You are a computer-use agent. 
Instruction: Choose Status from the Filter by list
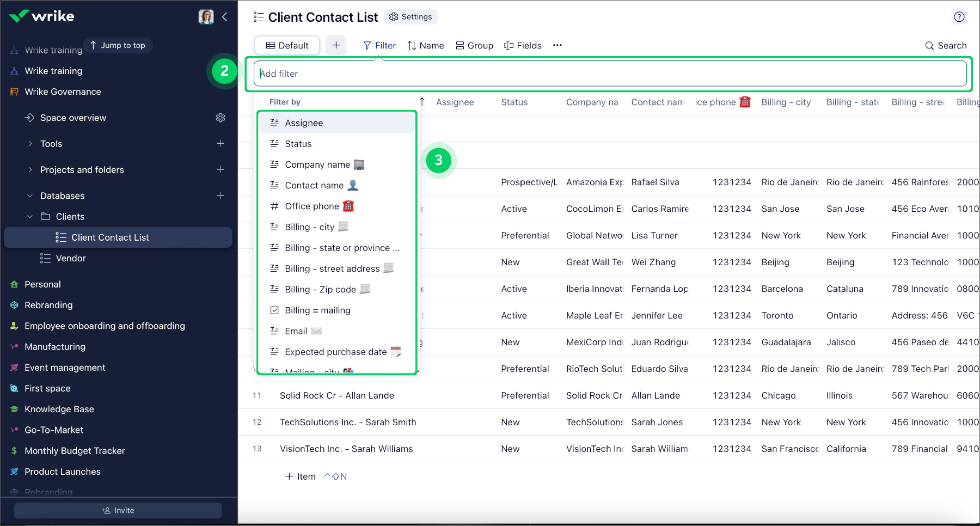pos(298,144)
